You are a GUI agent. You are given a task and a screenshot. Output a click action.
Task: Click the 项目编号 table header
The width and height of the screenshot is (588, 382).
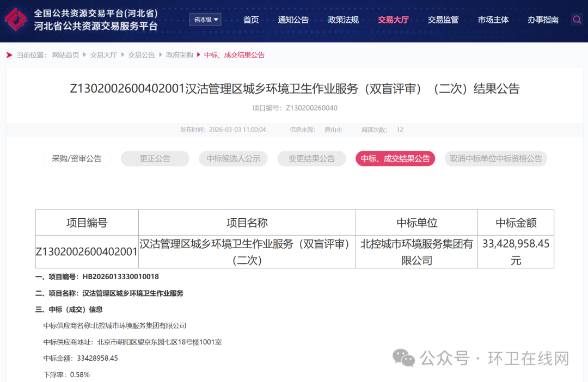[87, 223]
